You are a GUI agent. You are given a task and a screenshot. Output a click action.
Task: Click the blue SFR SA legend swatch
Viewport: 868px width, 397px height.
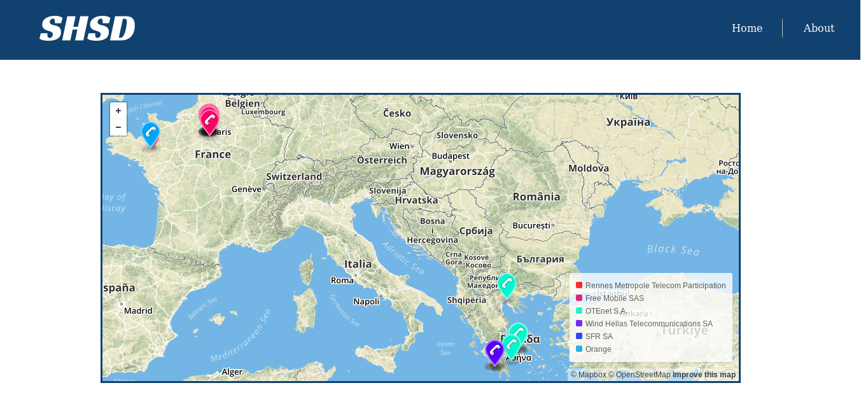pyautogui.click(x=579, y=336)
